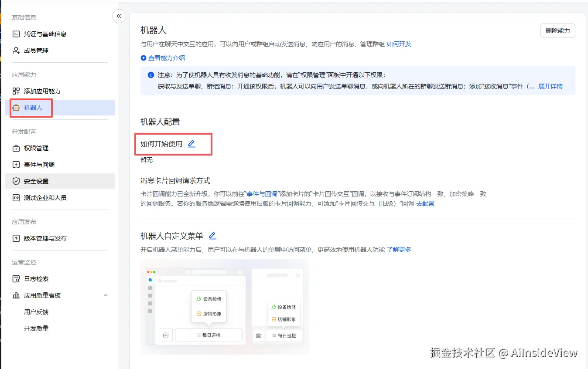Select 应用质量看板 menu item
The width and height of the screenshot is (588, 369).
[60, 295]
